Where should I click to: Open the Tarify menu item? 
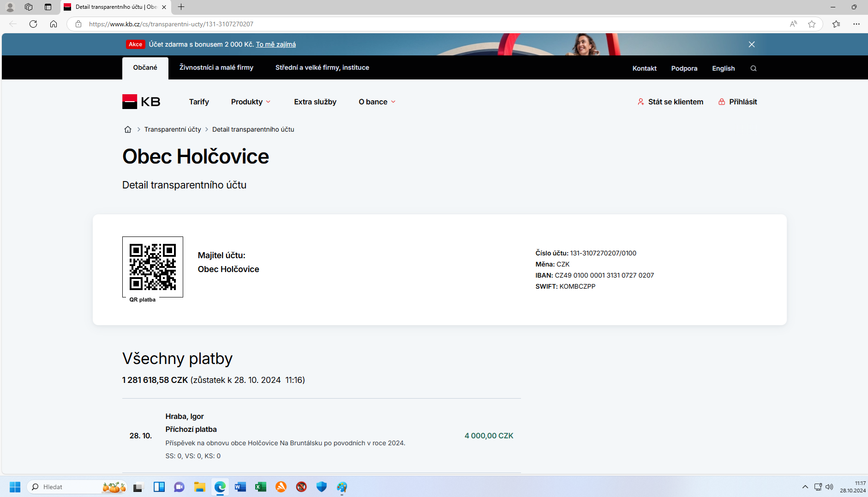pyautogui.click(x=199, y=102)
